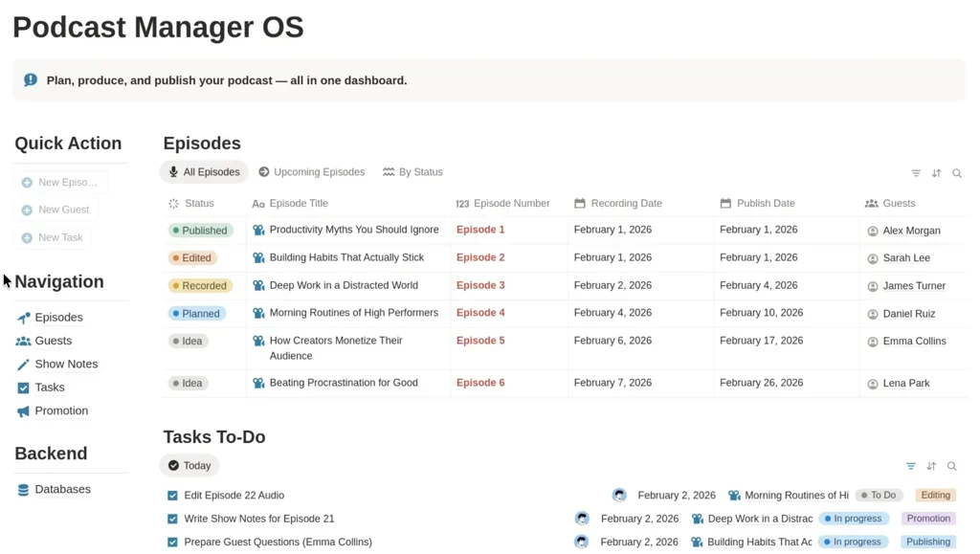
Task: Click the people icon next to Guests
Action: 23,341
